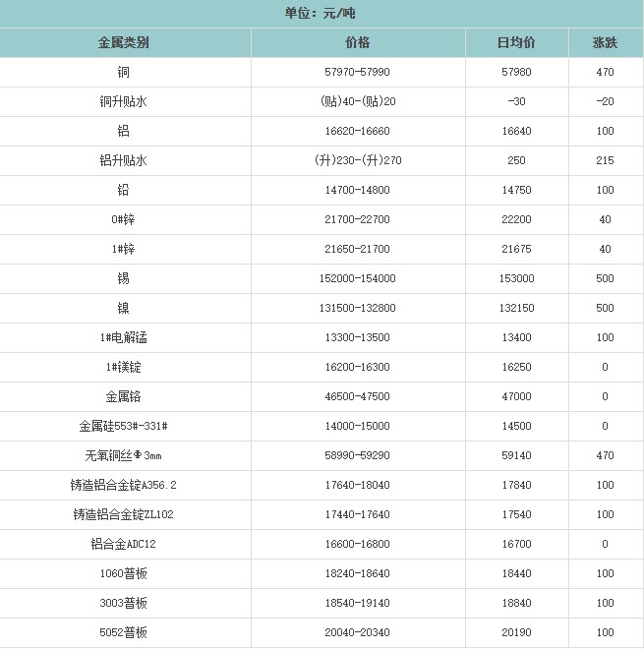This screenshot has width=644, height=650.
Task: Select the daily average value 132150
Action: coord(515,309)
